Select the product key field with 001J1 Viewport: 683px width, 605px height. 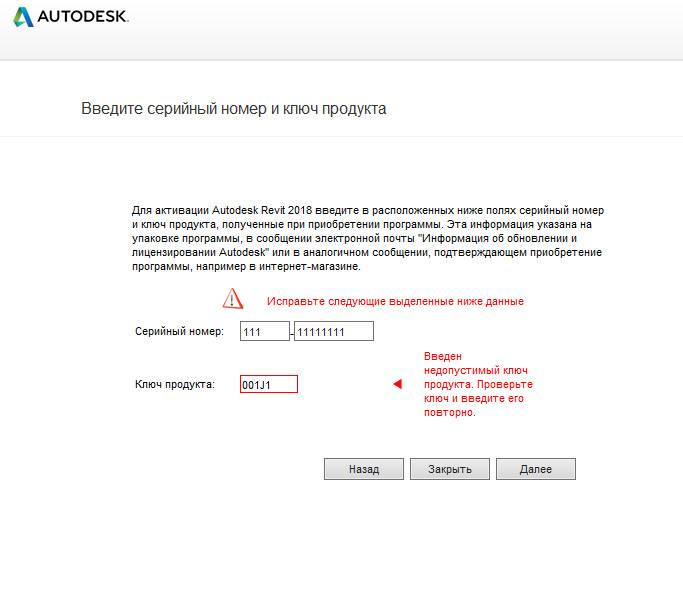(x=269, y=384)
